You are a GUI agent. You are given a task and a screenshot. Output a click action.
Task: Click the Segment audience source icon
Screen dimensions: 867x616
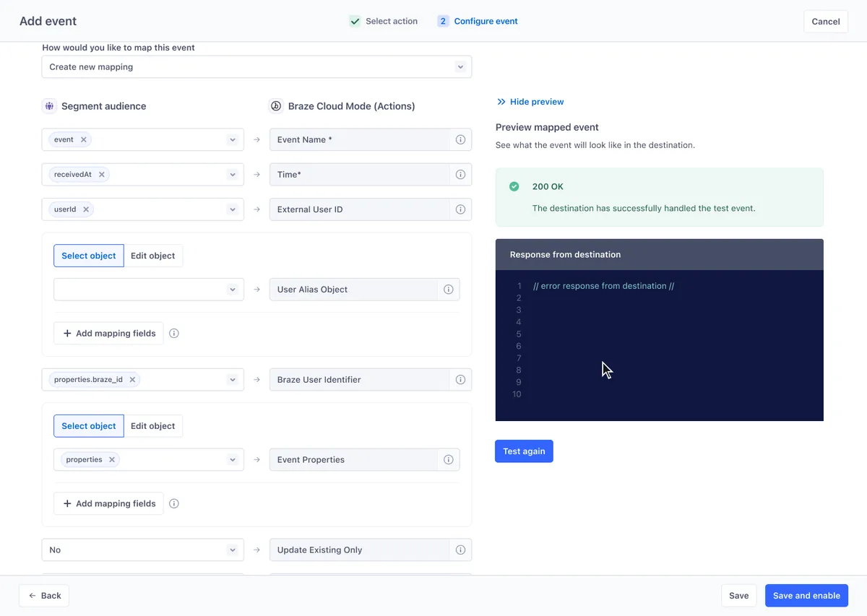tap(49, 106)
